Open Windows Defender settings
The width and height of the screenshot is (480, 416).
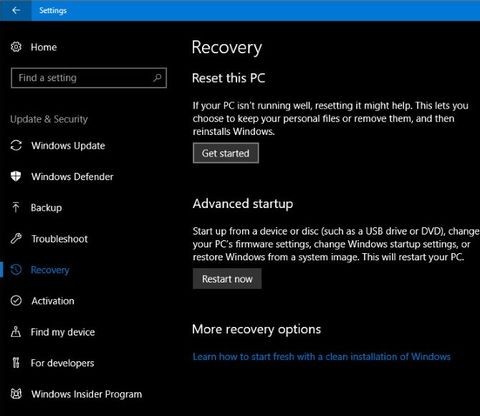point(72,177)
